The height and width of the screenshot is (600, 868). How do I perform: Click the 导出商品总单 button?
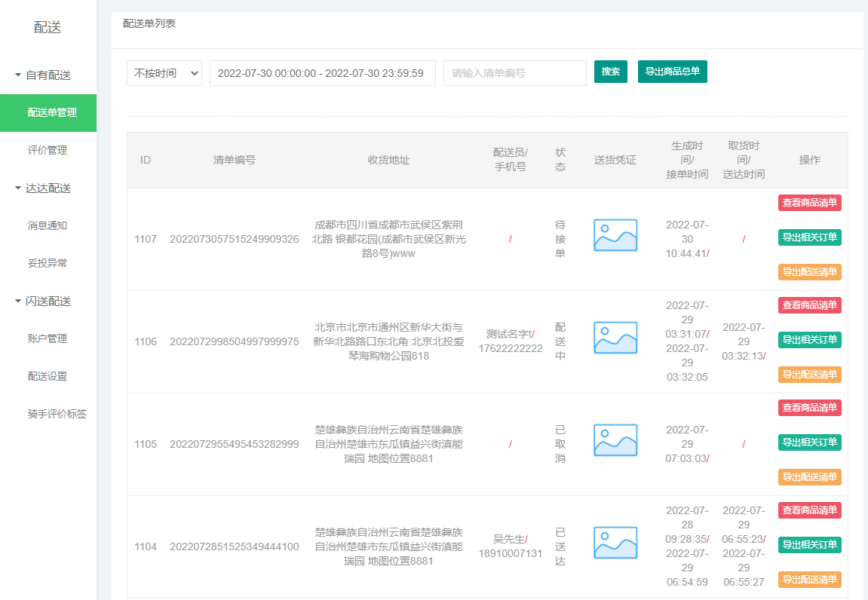point(672,72)
